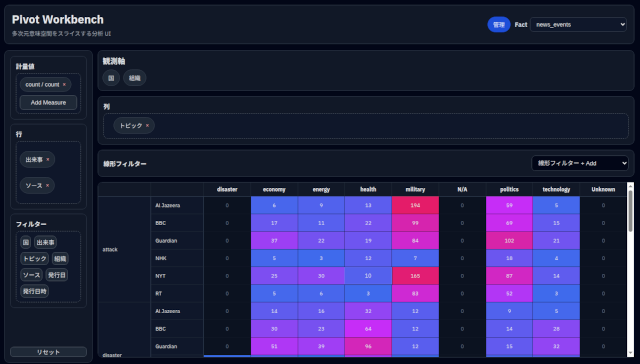Click the military column header

(415, 189)
